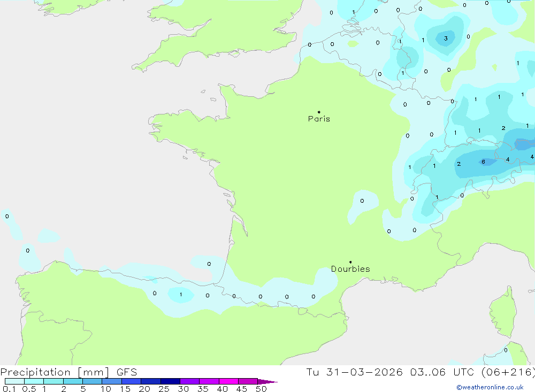This screenshot has width=535, height=392.
Task: Pick the 5–10 mm legend color box
Action: [93, 381]
